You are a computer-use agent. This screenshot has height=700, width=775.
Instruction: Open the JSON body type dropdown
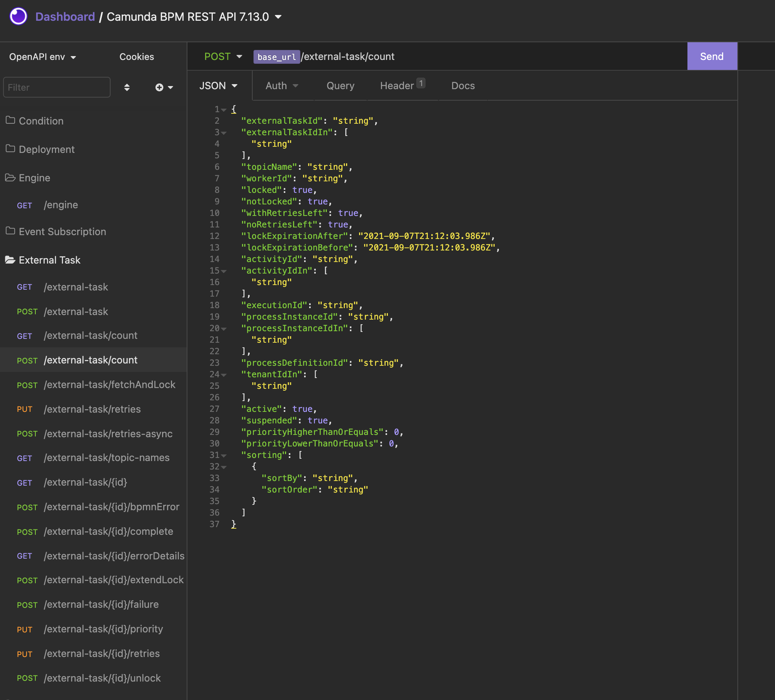[x=219, y=86]
